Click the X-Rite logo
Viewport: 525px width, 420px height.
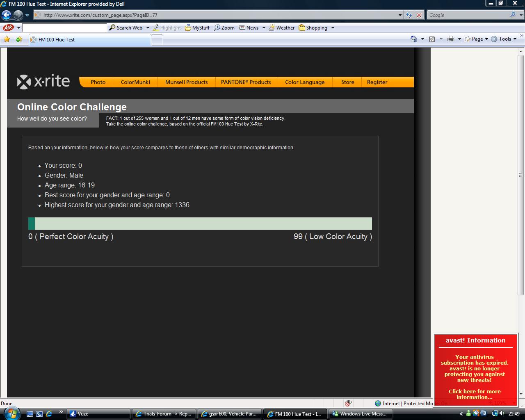[x=43, y=81]
